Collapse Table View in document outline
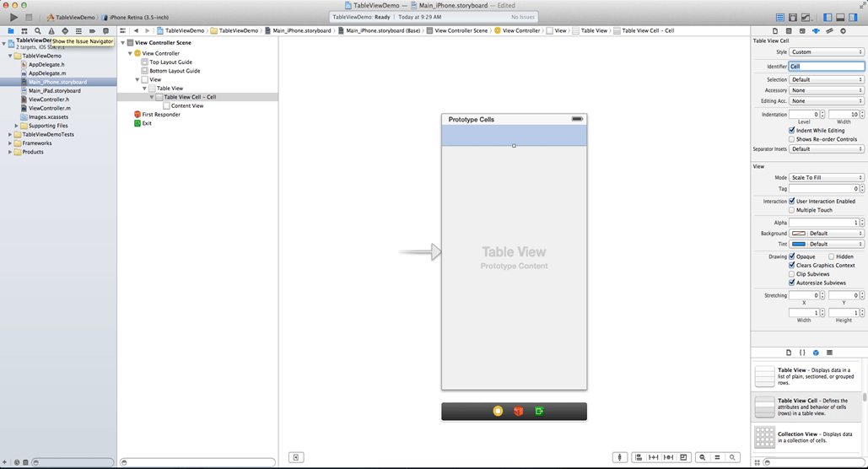 (x=144, y=88)
